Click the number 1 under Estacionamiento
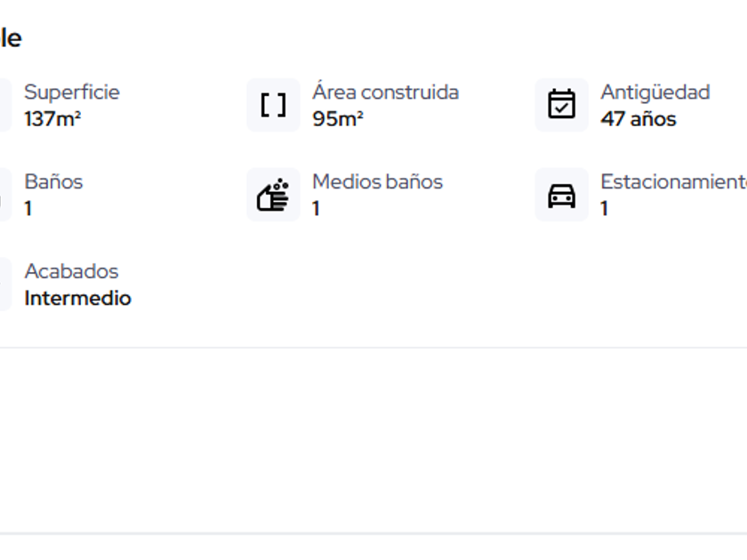 605,209
